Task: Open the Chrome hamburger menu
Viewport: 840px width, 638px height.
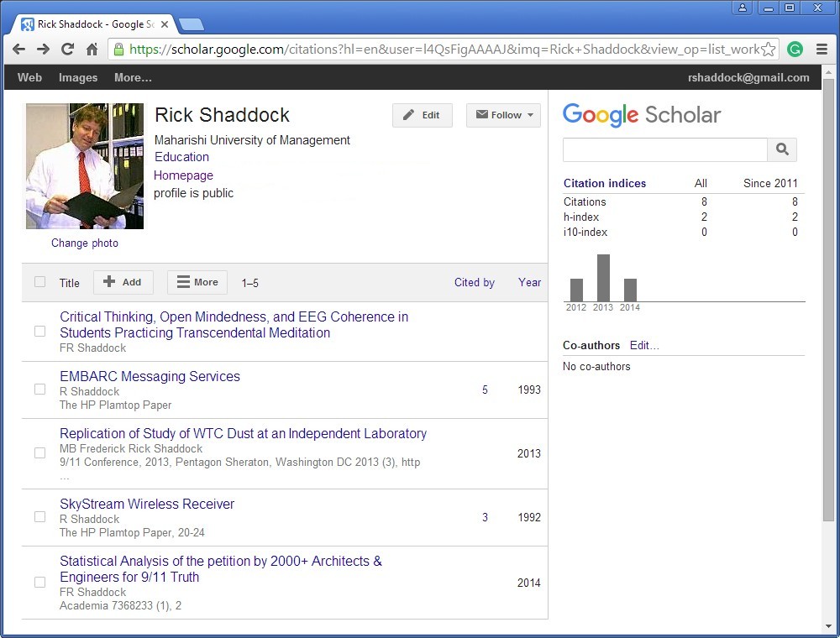Action: 822,50
